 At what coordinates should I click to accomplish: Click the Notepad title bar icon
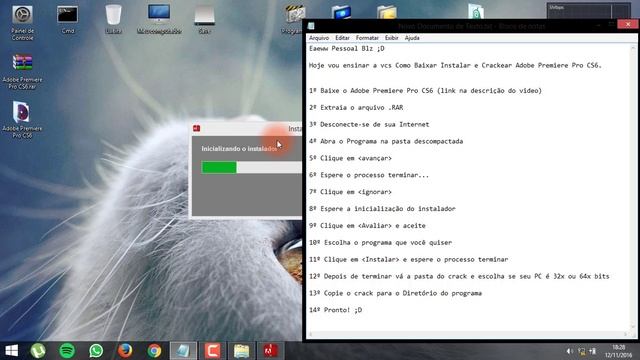coord(311,26)
